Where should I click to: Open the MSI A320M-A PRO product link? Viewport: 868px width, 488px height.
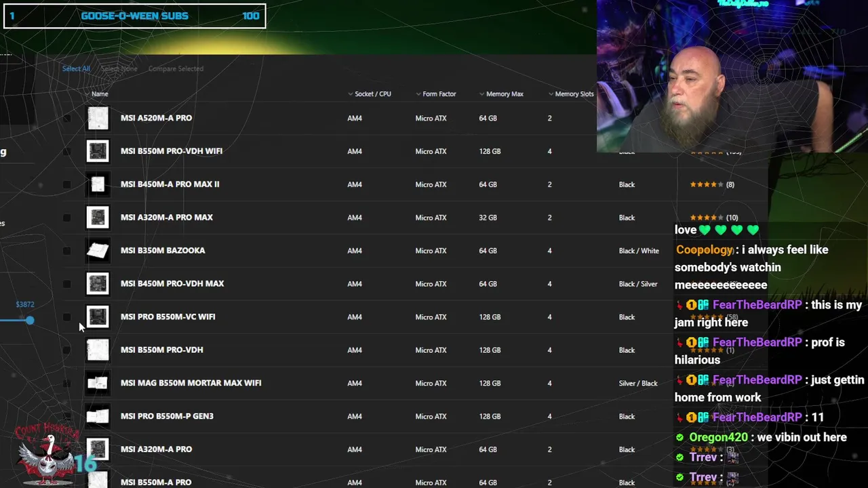click(x=156, y=449)
